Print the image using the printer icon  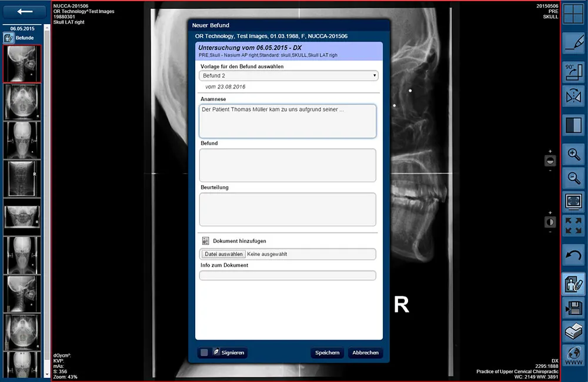click(573, 331)
